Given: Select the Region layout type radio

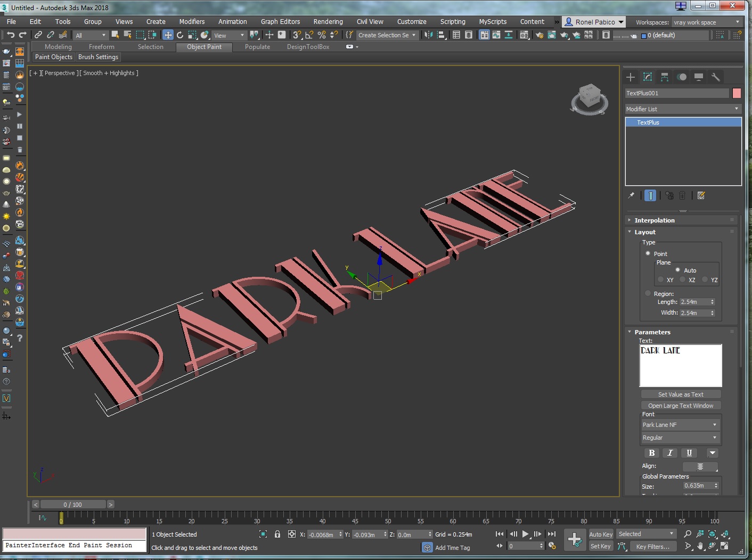Looking at the screenshot, I should [648, 293].
